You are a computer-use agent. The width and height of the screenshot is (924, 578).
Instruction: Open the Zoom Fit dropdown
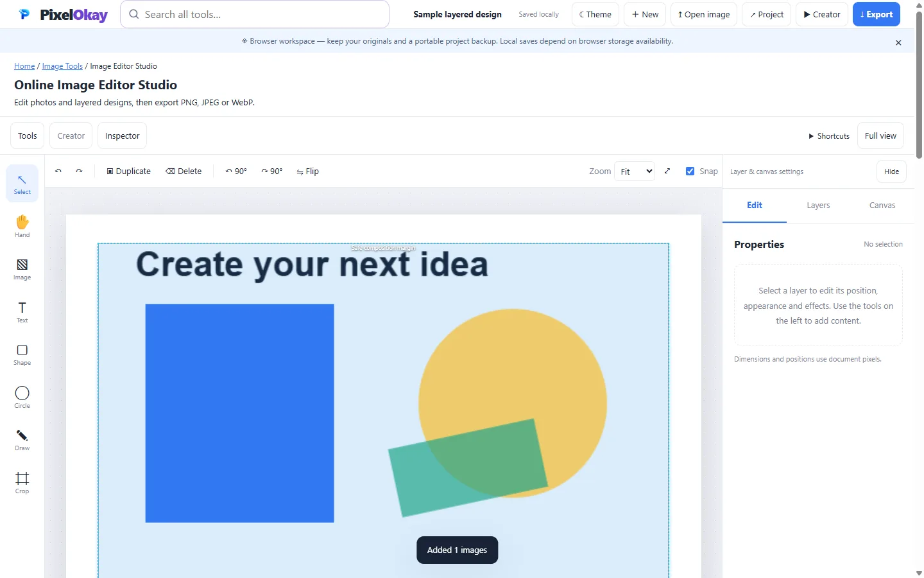pyautogui.click(x=635, y=171)
